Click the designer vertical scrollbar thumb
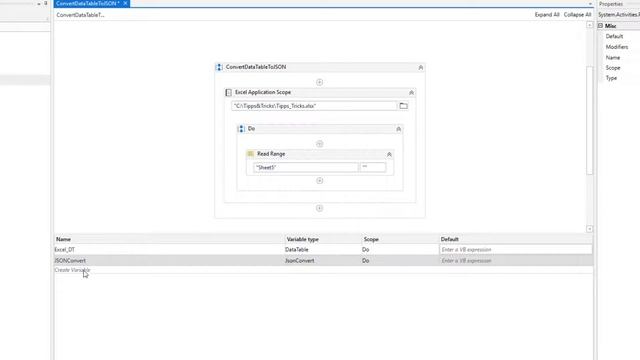The image size is (640, 360). (x=590, y=120)
